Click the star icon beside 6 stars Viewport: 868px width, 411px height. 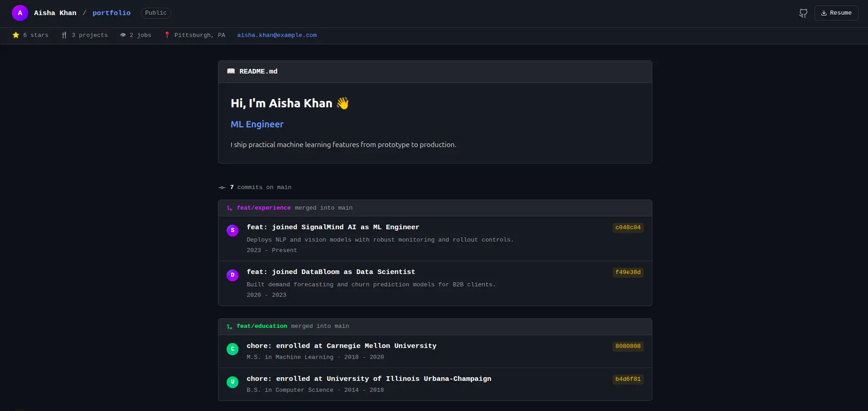[x=16, y=35]
